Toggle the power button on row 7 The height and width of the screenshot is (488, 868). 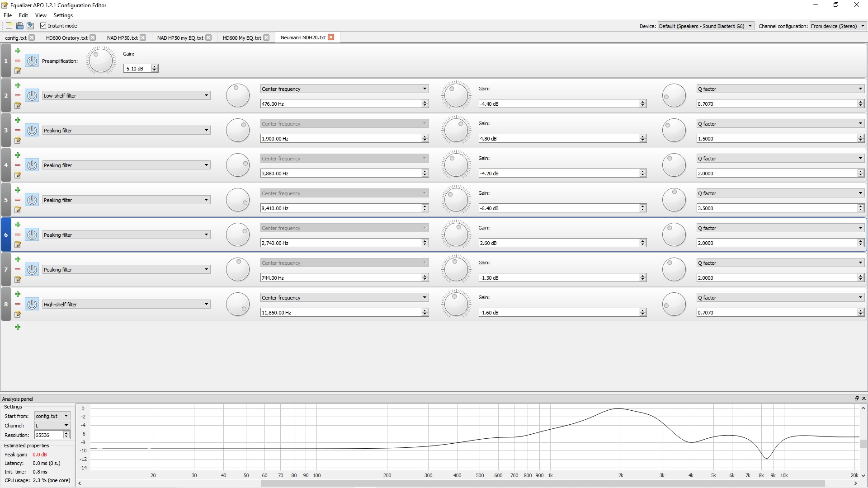click(x=31, y=269)
